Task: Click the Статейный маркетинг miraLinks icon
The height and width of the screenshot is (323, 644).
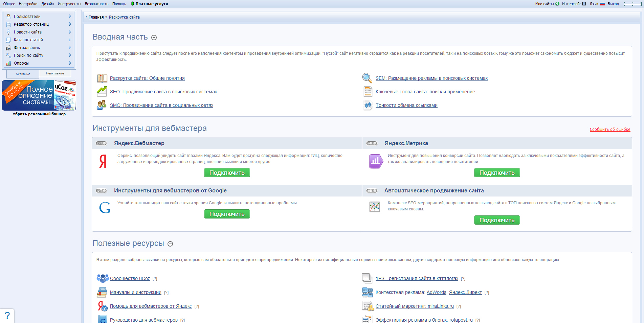Action: tap(368, 306)
